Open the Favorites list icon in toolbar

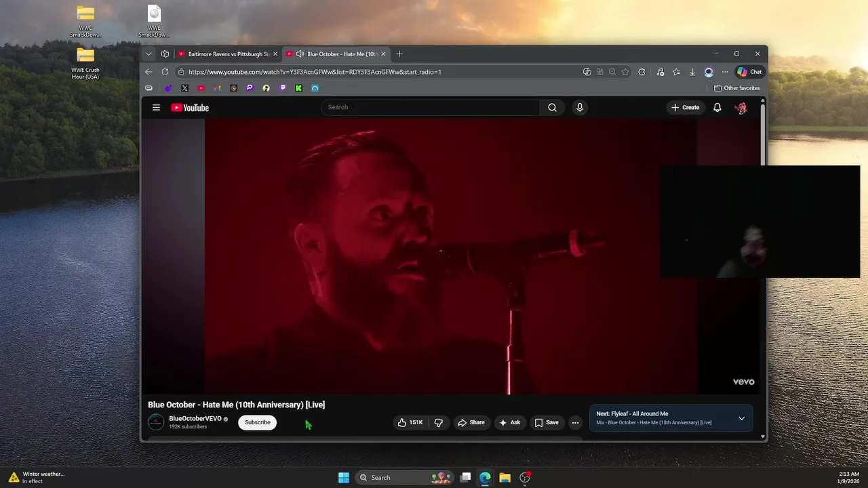pos(676,72)
